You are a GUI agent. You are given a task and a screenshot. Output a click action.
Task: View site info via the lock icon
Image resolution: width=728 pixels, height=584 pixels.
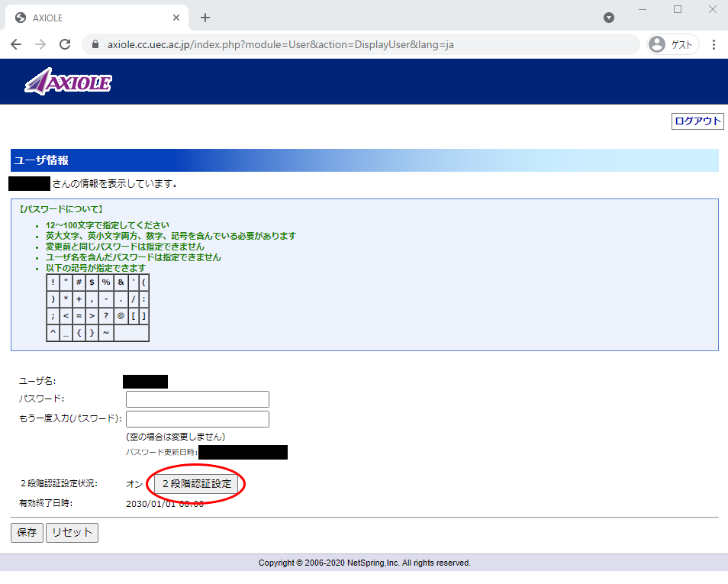(x=95, y=44)
